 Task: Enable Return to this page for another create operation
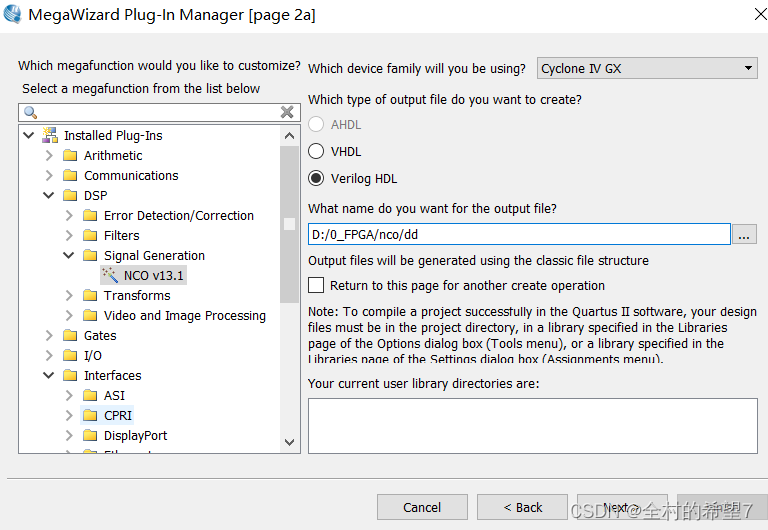316,285
